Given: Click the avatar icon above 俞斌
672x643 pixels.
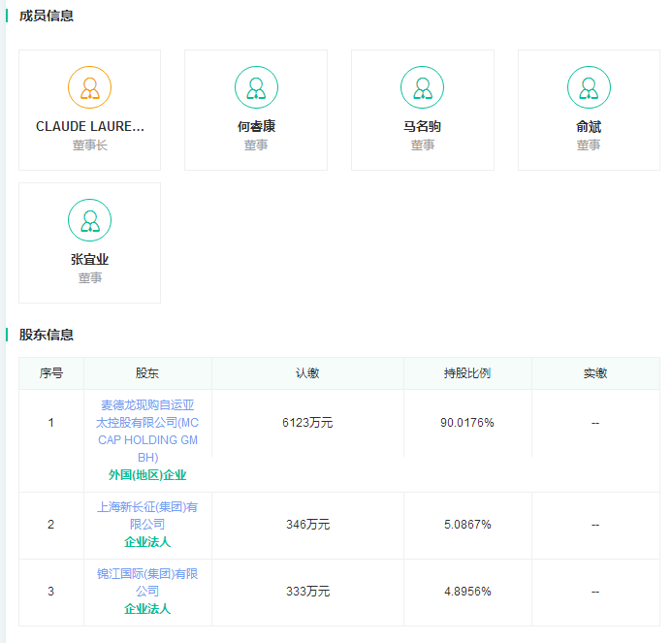Looking at the screenshot, I should (x=589, y=87).
